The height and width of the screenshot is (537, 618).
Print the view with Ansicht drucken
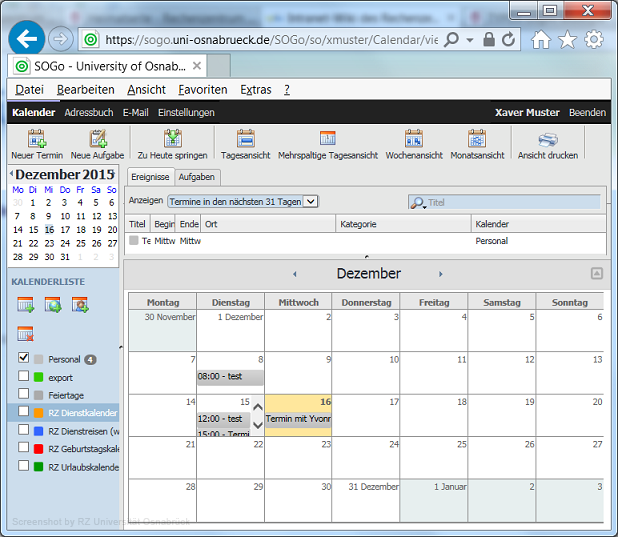pos(548,144)
